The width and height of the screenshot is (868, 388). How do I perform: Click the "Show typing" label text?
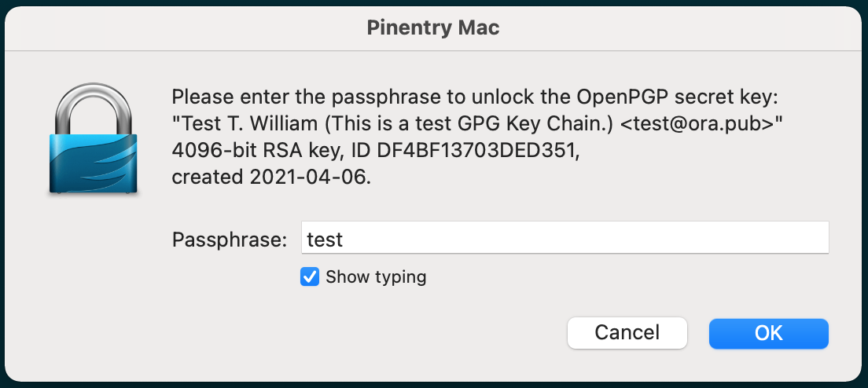[x=376, y=276]
